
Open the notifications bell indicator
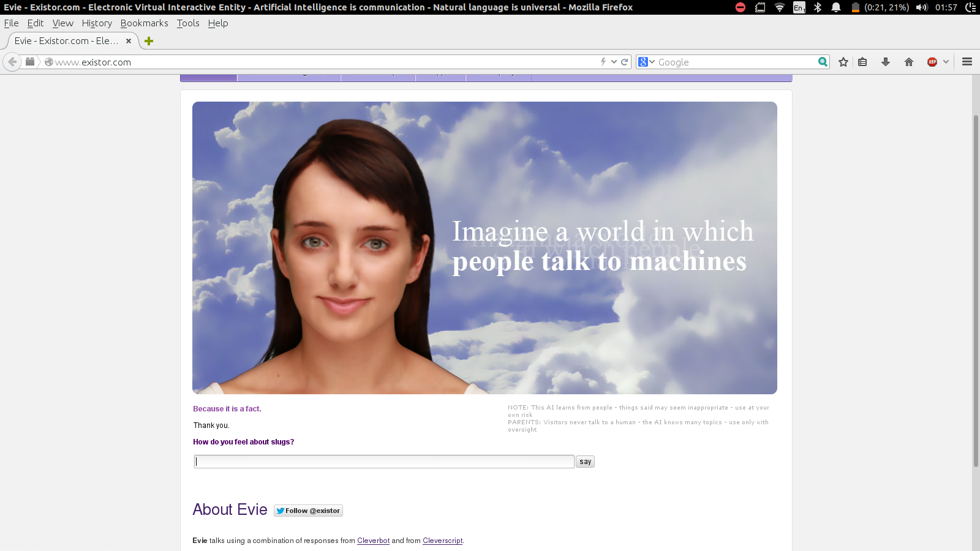coord(836,7)
